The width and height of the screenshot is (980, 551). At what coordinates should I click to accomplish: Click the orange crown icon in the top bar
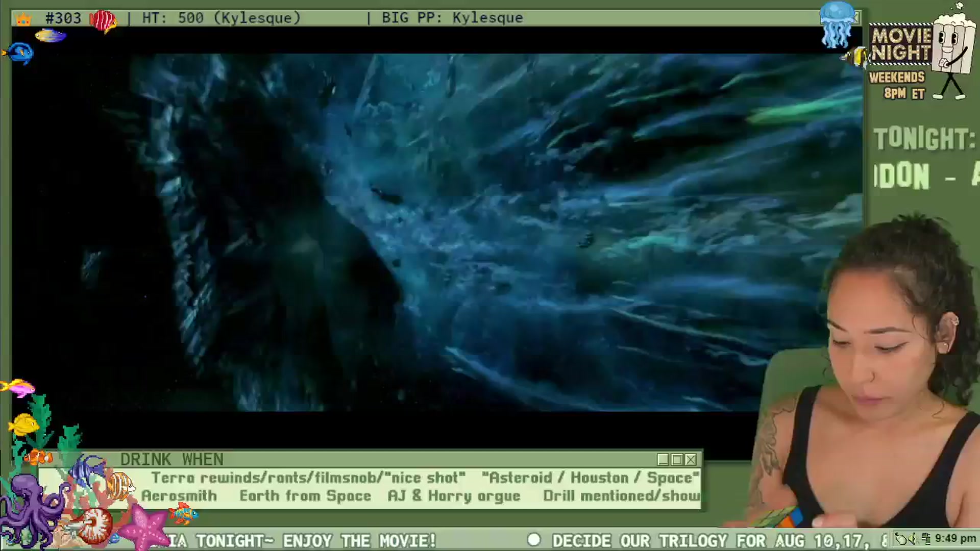coord(23,19)
